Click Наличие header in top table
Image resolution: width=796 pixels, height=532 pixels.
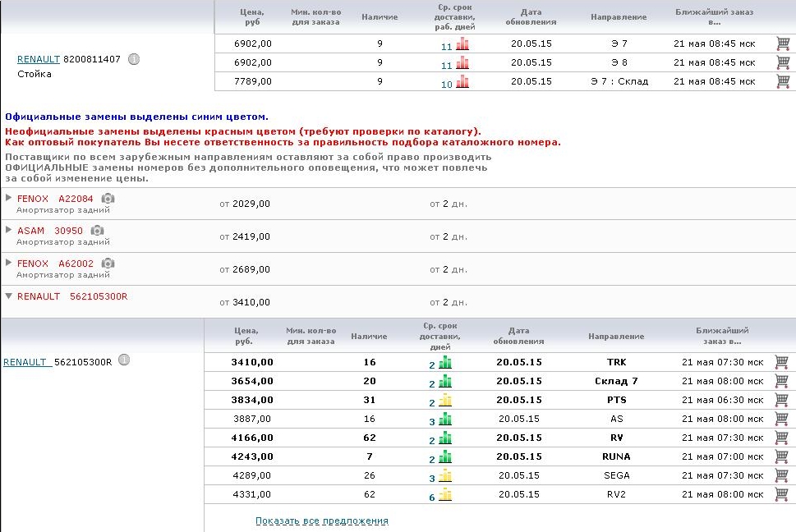click(380, 17)
